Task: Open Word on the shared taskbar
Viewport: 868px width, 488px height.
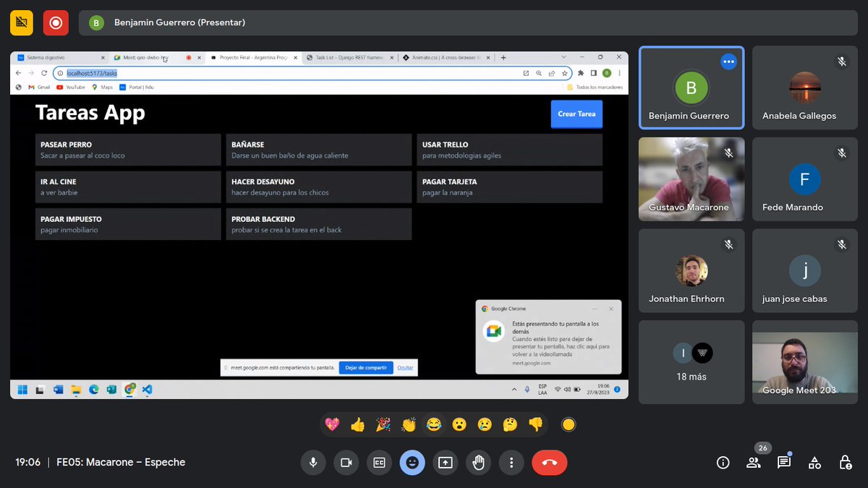Action: pyautogui.click(x=58, y=389)
